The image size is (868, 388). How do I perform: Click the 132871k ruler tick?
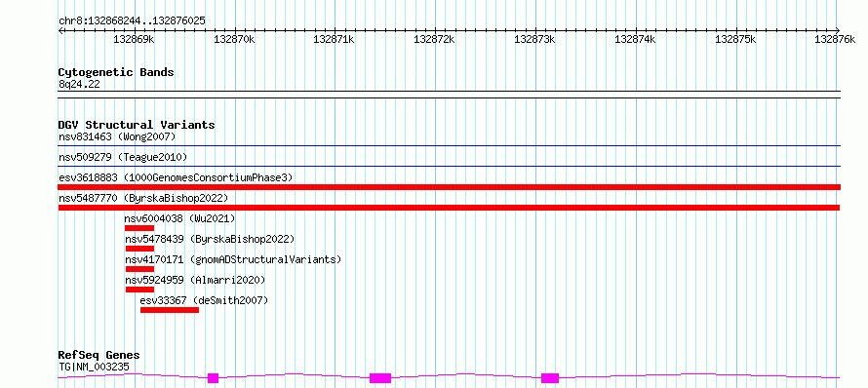[x=335, y=39]
